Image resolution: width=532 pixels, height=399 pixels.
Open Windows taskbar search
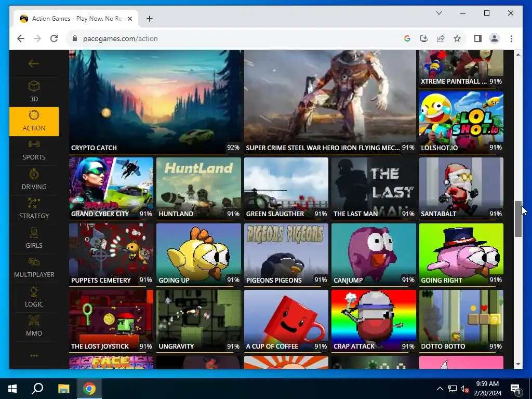pyautogui.click(x=37, y=389)
